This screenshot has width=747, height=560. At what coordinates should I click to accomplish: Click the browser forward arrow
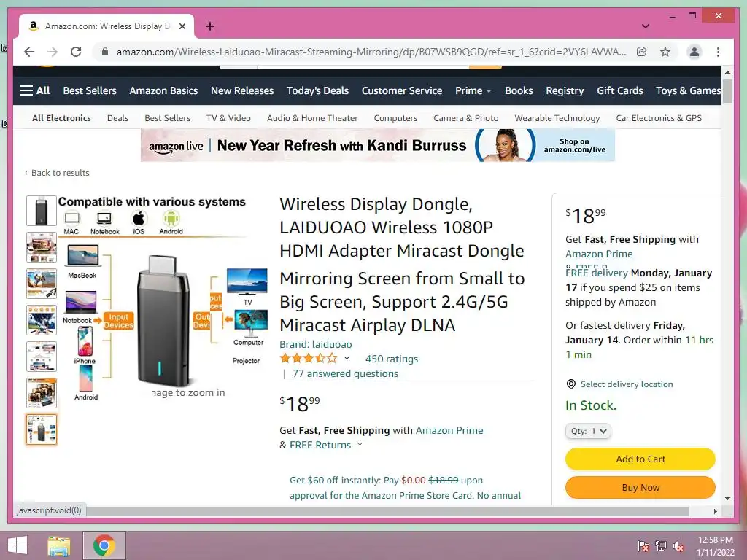[53, 52]
